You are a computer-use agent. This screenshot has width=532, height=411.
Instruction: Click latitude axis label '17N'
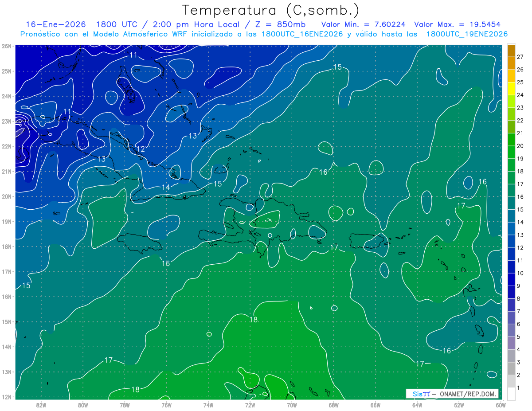point(6,272)
